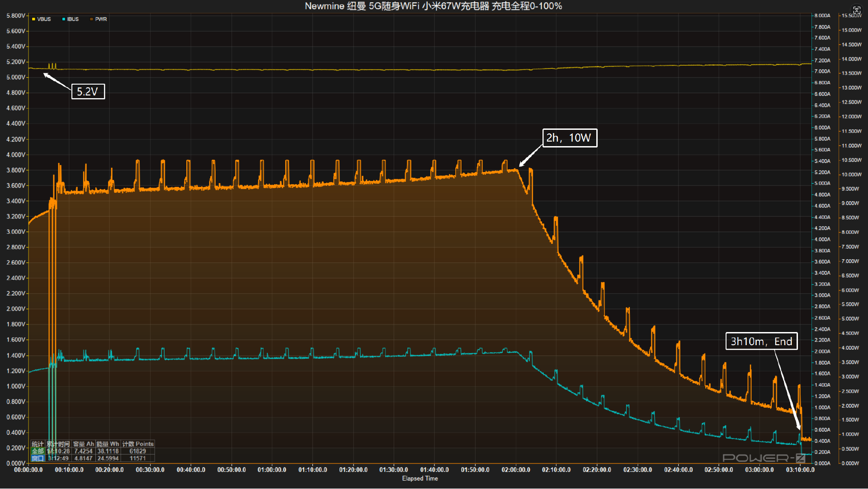The image size is (868, 489).
Task: Click points count 61829
Action: tap(138, 451)
